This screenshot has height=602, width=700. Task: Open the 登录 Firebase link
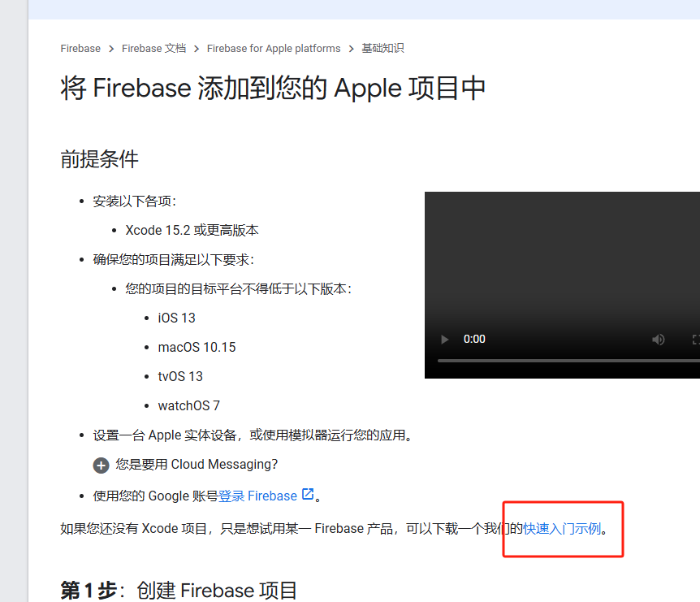[x=257, y=496]
